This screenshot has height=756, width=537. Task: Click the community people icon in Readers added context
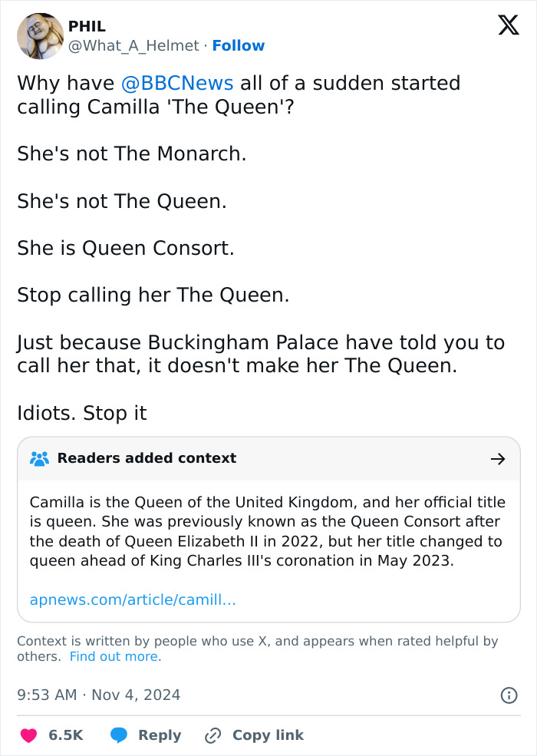(40, 458)
